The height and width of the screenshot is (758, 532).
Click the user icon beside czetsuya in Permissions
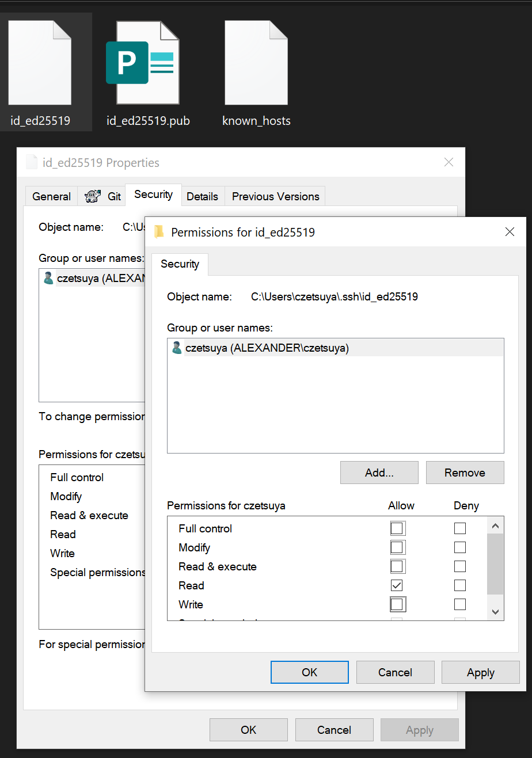[177, 348]
